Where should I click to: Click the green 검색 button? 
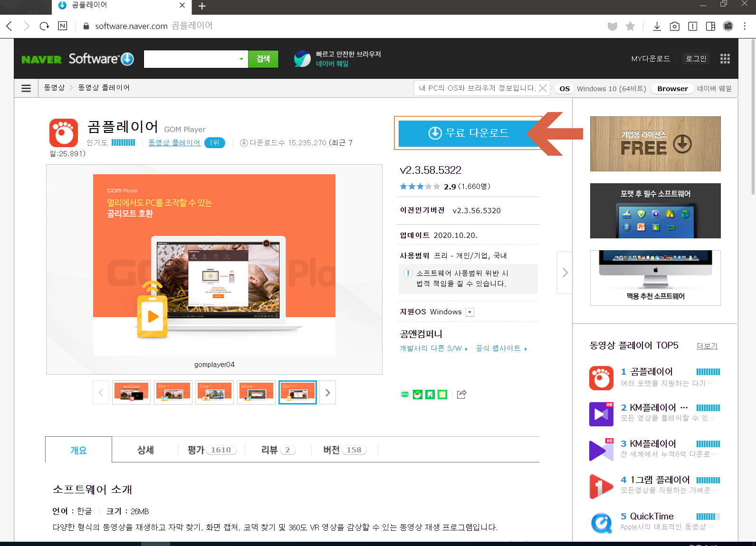click(x=263, y=59)
